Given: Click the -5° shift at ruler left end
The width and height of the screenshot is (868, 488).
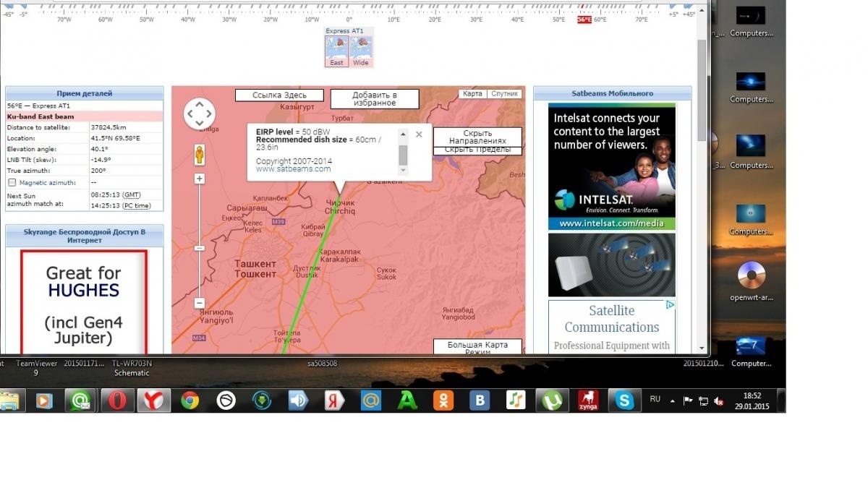Looking at the screenshot, I should (x=23, y=14).
